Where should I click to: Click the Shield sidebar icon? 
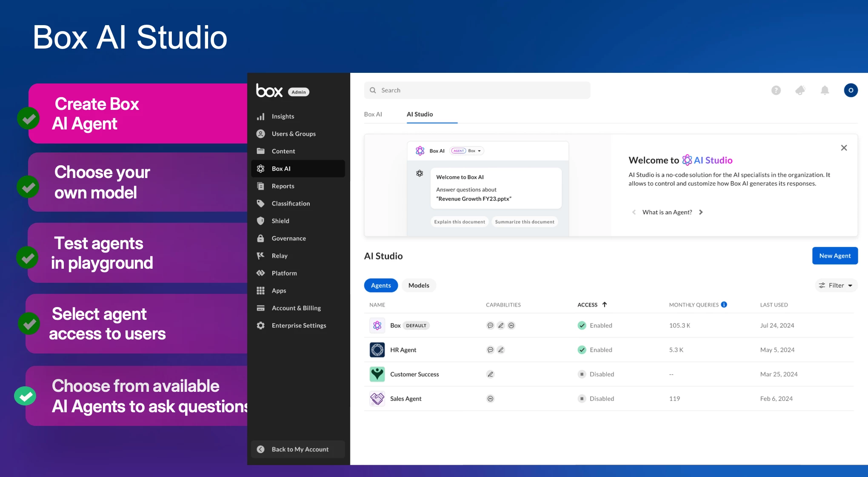[x=261, y=221]
